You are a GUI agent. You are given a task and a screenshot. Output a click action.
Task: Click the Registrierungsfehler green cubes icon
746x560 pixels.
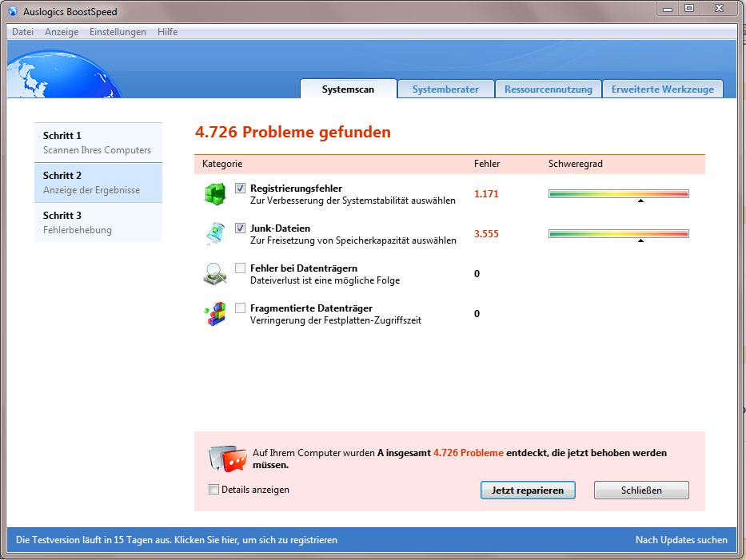(x=216, y=194)
